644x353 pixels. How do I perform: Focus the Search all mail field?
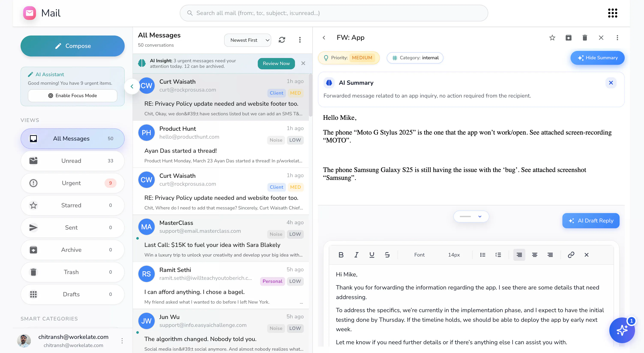point(334,13)
